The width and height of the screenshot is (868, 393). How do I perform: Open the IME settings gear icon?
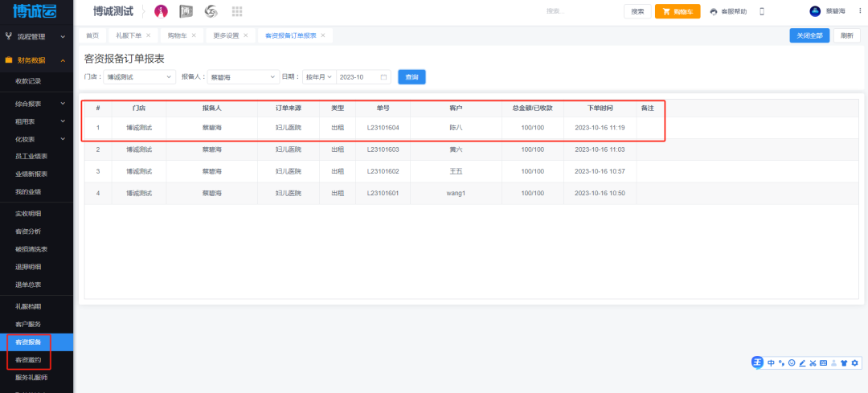[854, 363]
